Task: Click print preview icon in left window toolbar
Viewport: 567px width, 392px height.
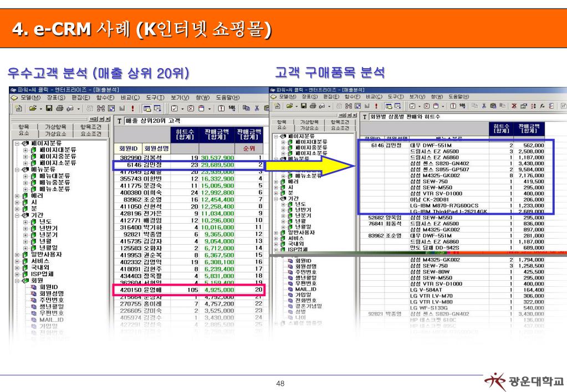Action: coord(70,108)
